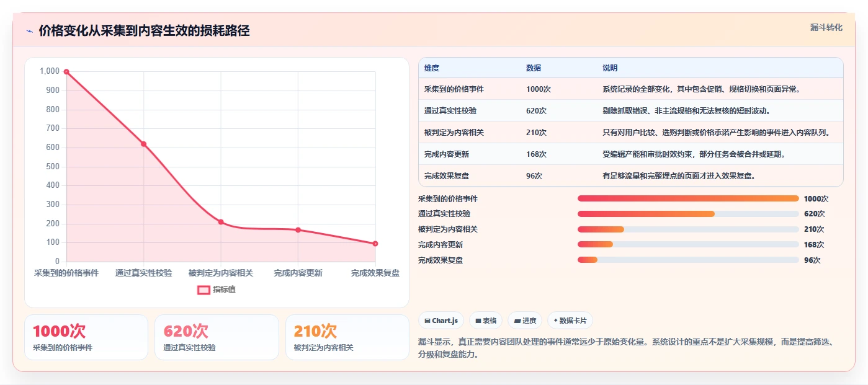The image size is (868, 385).
Task: Toggle the 指标值 legend swatch under the chart
Action: (x=204, y=290)
